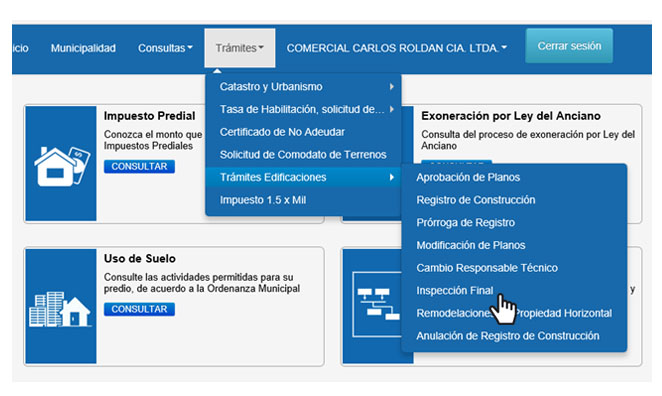Screen dimensions: 662x396
Task: Open the COMERCIAL CARLOS ROLDAN CIA. LTDA. dropdown
Action: (x=396, y=48)
